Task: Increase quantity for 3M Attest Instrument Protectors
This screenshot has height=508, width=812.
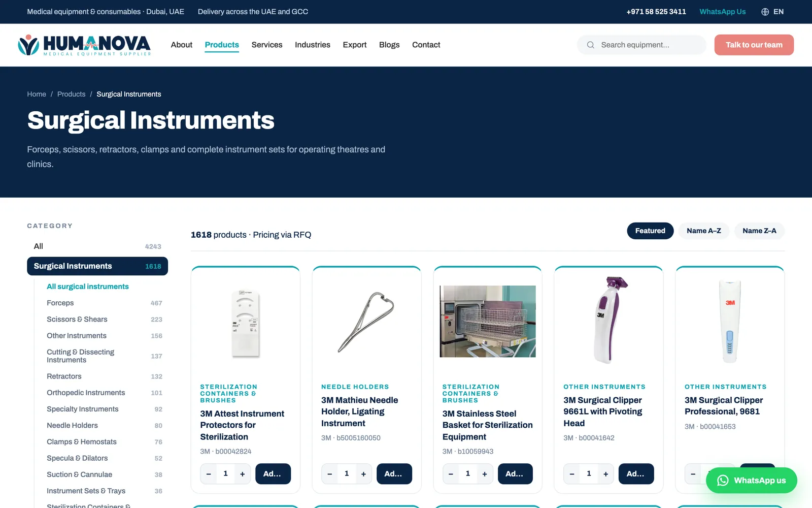Action: tap(243, 474)
